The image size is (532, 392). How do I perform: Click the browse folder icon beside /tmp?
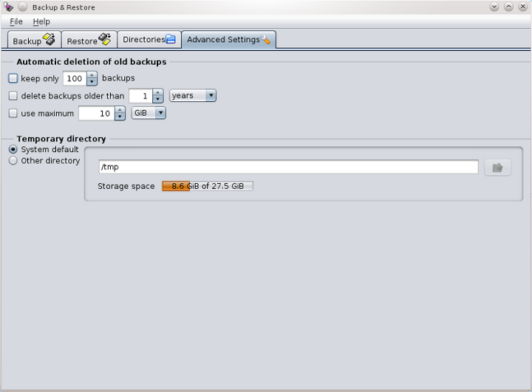pyautogui.click(x=497, y=168)
